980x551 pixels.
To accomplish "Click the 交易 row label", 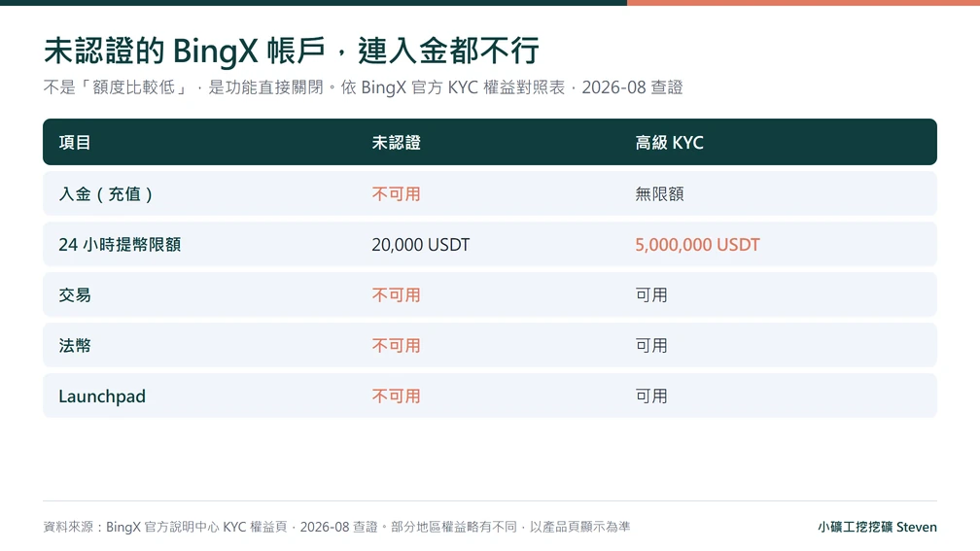I will coord(75,294).
